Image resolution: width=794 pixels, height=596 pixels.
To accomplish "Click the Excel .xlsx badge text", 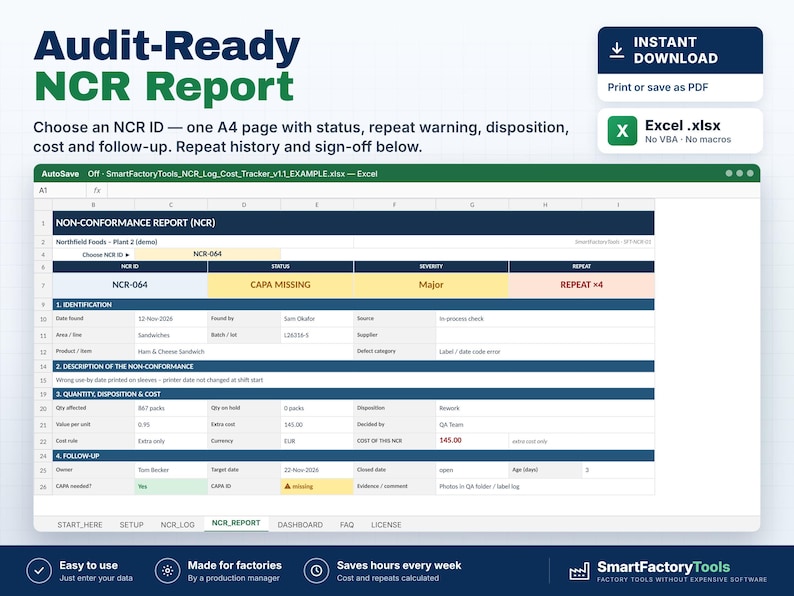I will point(683,125).
